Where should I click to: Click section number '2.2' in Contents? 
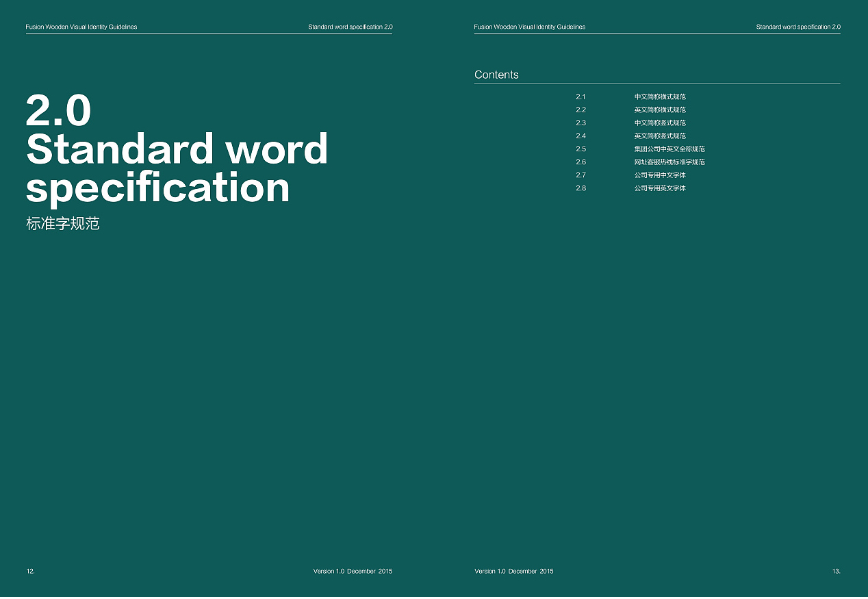point(580,110)
